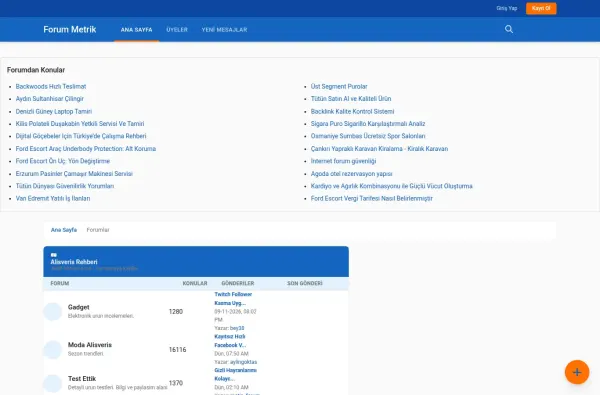Open Tütün Satın Al ve Kaliteli Ürün
Image resolution: width=600 pixels, height=395 pixels.
(x=351, y=99)
